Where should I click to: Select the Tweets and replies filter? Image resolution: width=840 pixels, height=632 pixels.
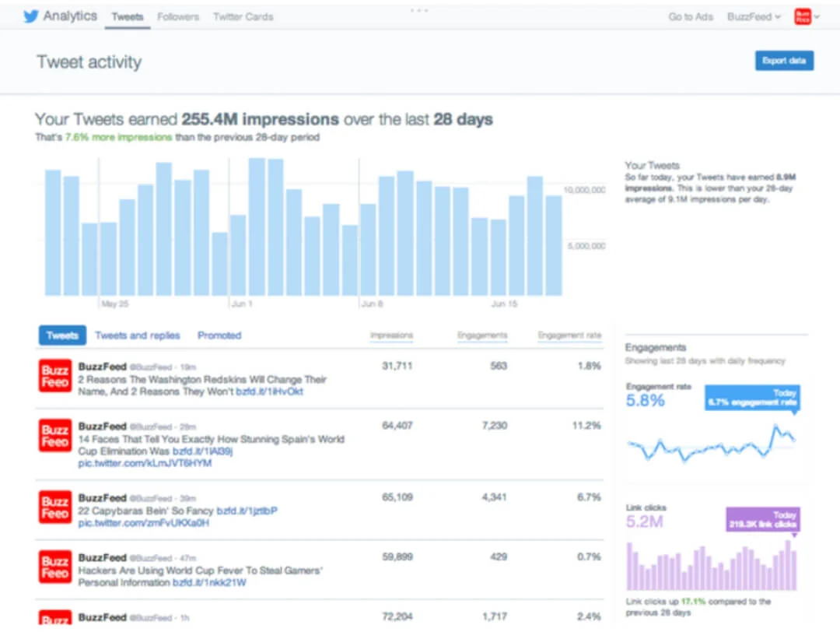pyautogui.click(x=138, y=335)
